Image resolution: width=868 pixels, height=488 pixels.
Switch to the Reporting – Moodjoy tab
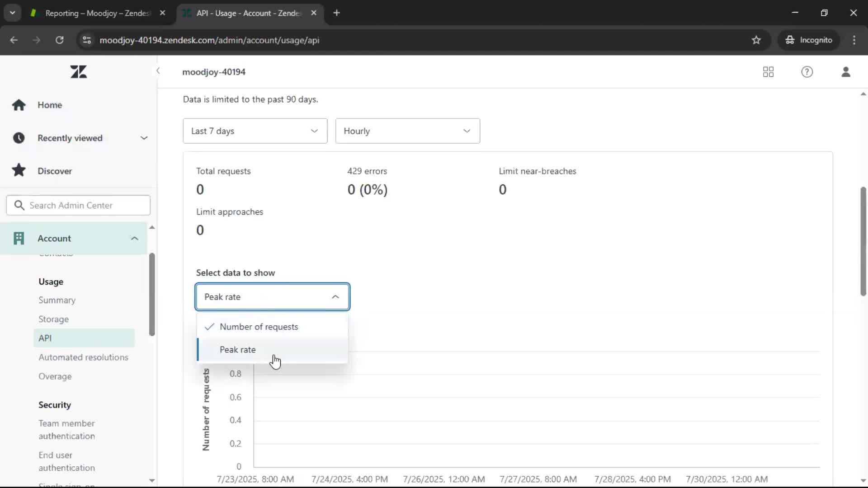(x=97, y=13)
